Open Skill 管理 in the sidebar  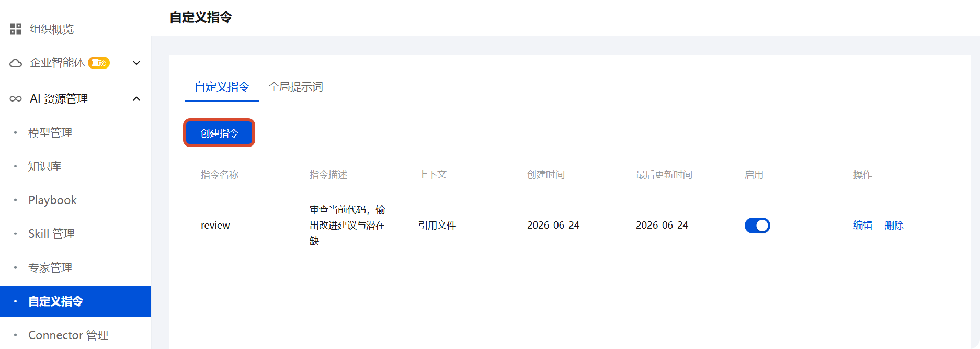coord(51,233)
